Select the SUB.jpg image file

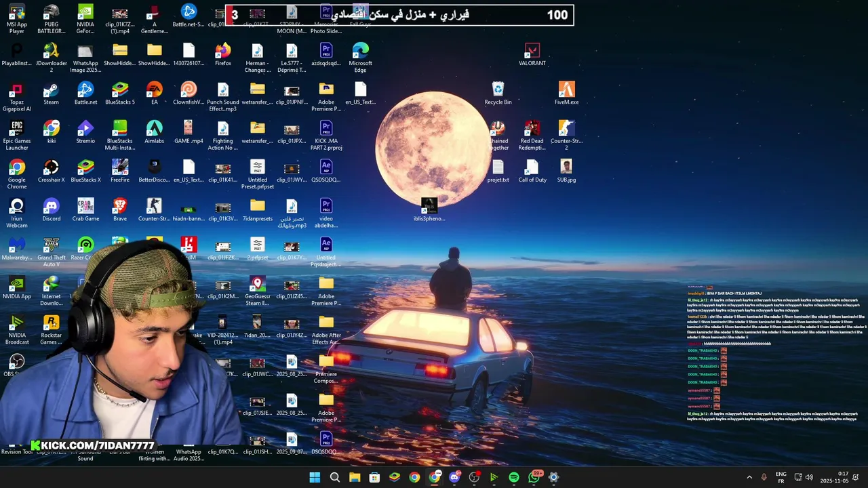point(566,171)
